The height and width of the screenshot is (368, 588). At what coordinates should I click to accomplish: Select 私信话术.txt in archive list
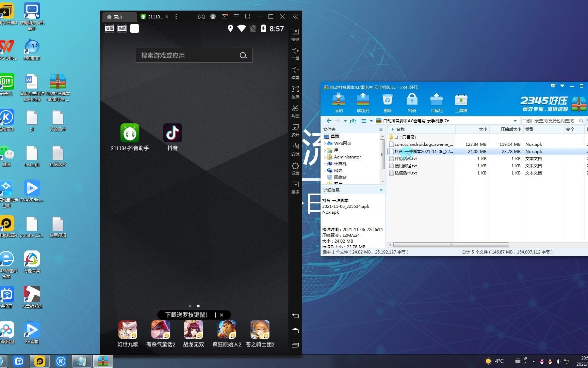[x=487, y=173]
